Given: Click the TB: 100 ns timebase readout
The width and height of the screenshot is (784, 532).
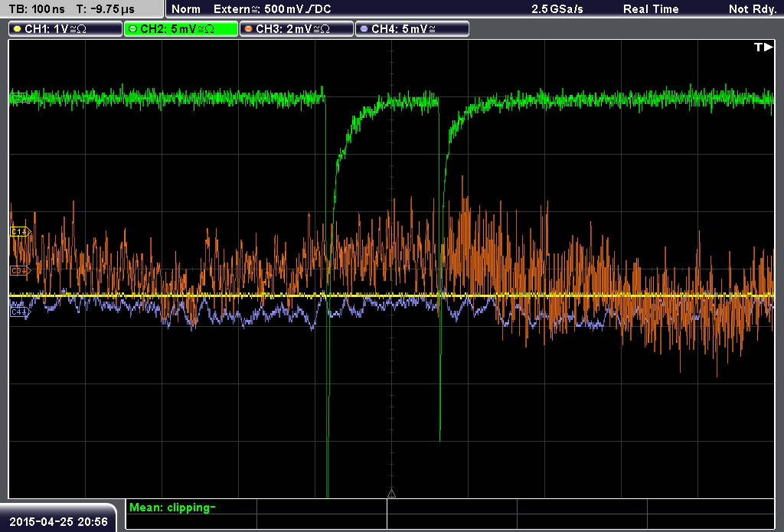Looking at the screenshot, I should coord(37,9).
